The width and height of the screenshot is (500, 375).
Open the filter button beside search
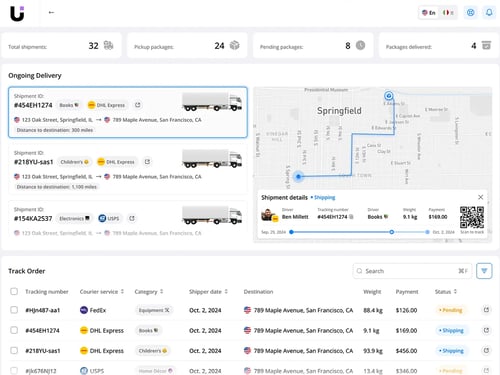coord(484,271)
